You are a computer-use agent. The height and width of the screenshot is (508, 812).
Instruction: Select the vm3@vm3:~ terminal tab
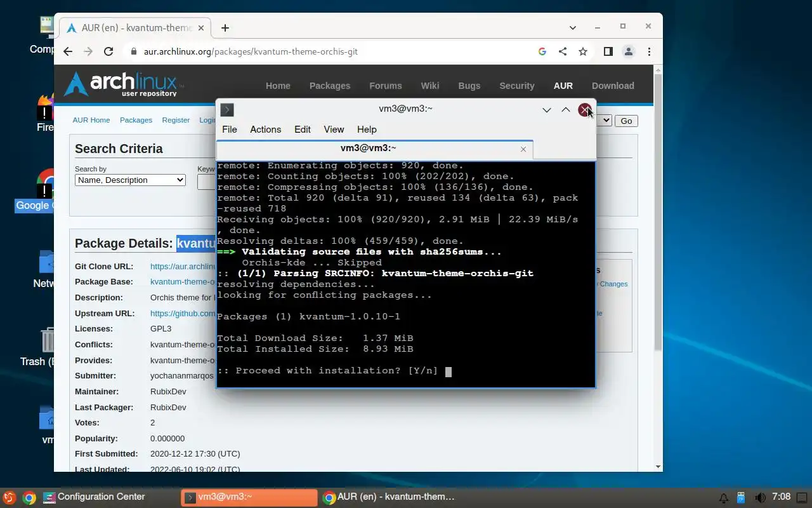(375, 149)
